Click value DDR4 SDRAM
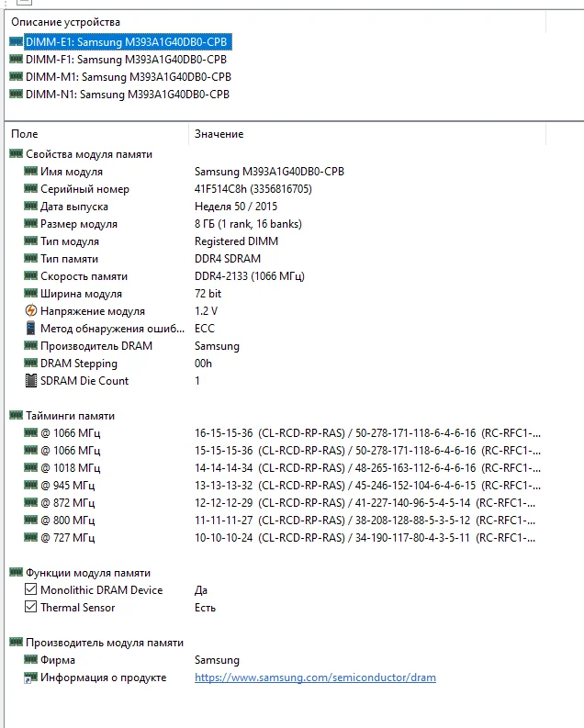 coord(228,259)
